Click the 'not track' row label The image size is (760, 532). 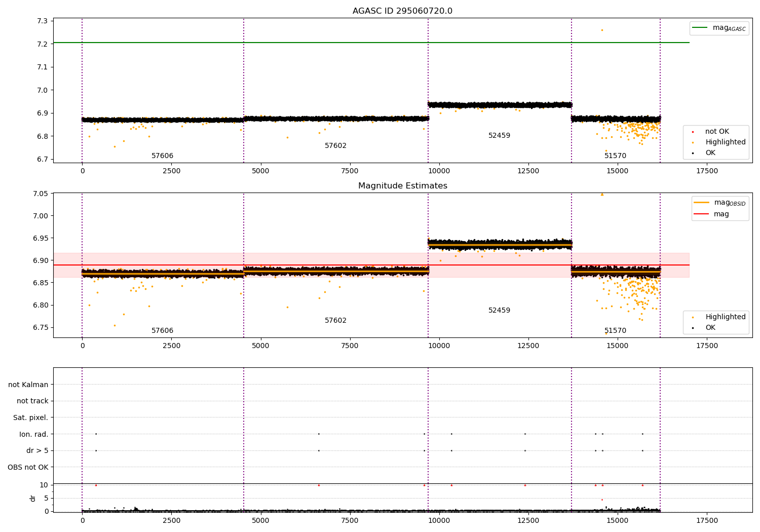[x=32, y=401]
